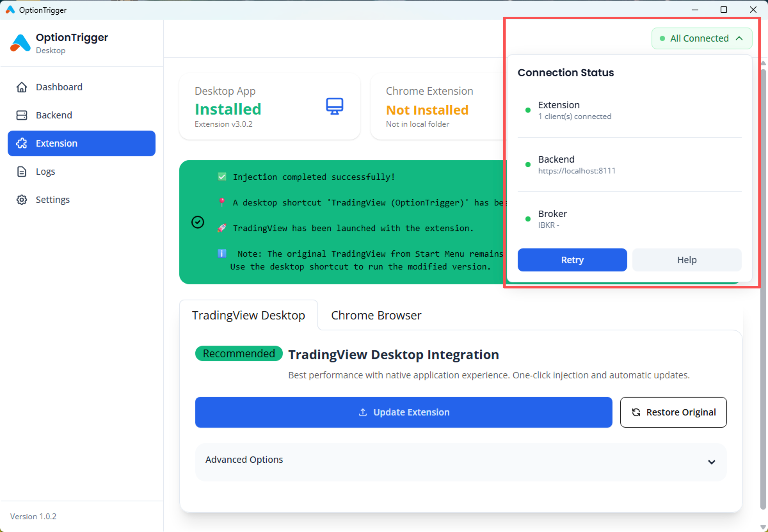Click the Desktop App Installed status card

(269, 106)
